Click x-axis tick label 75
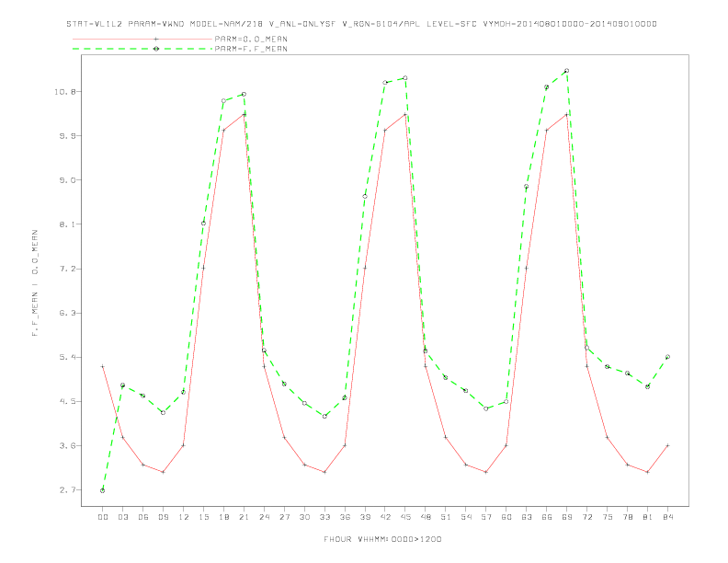 click(x=608, y=517)
